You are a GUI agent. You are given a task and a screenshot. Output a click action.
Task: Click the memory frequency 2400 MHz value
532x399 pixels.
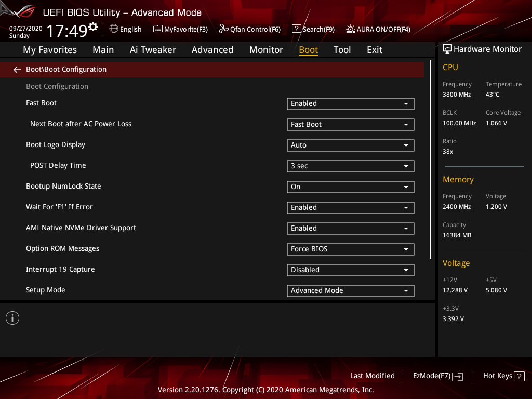[456, 207]
